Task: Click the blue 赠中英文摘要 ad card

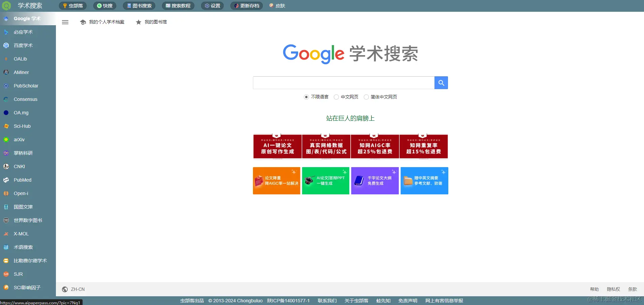Action: 424,181
